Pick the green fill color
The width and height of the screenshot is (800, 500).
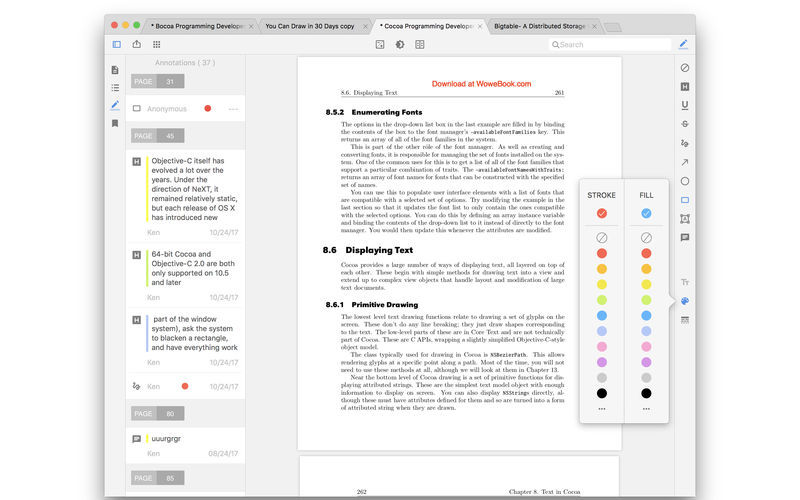point(646,300)
